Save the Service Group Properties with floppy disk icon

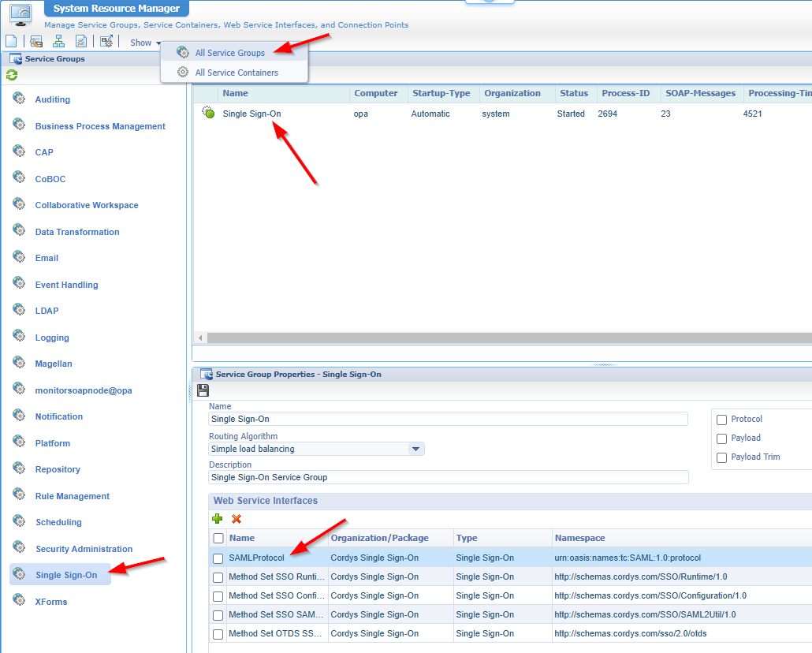[x=203, y=390]
